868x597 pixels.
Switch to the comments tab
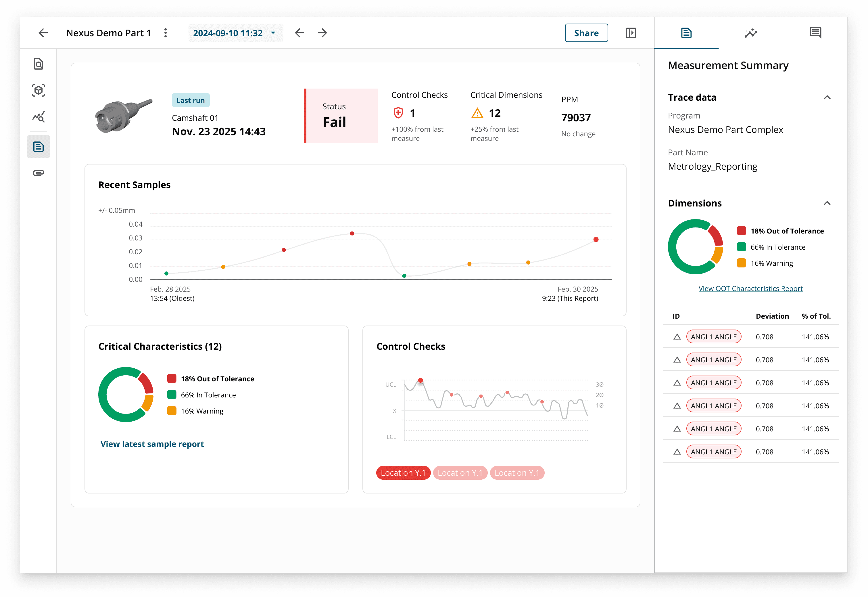(815, 33)
